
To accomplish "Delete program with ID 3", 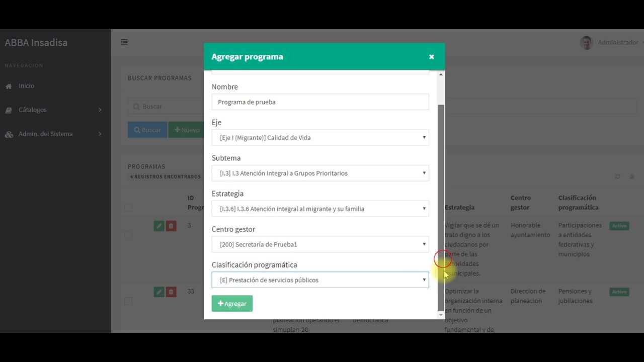I will tap(171, 226).
